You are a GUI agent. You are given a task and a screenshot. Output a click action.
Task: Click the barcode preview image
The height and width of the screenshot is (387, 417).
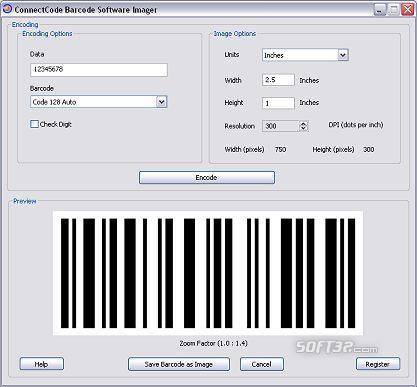coord(208,273)
